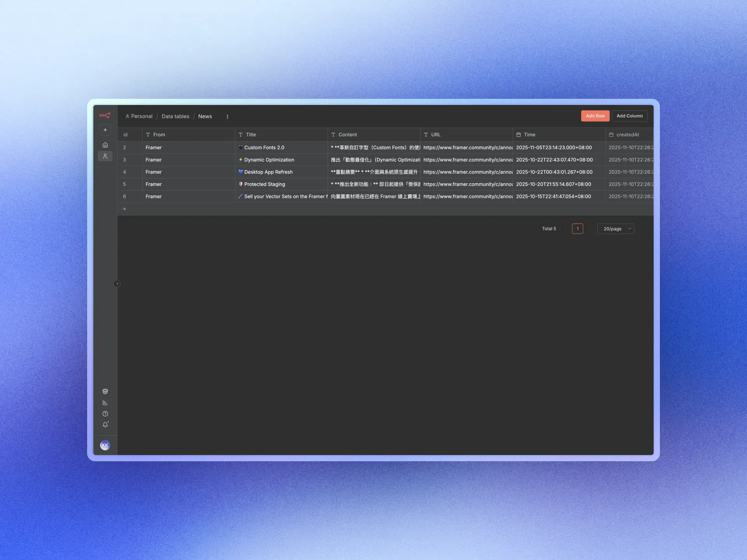Select the From cell in row id 2
The height and width of the screenshot is (560, 747).
189,147
